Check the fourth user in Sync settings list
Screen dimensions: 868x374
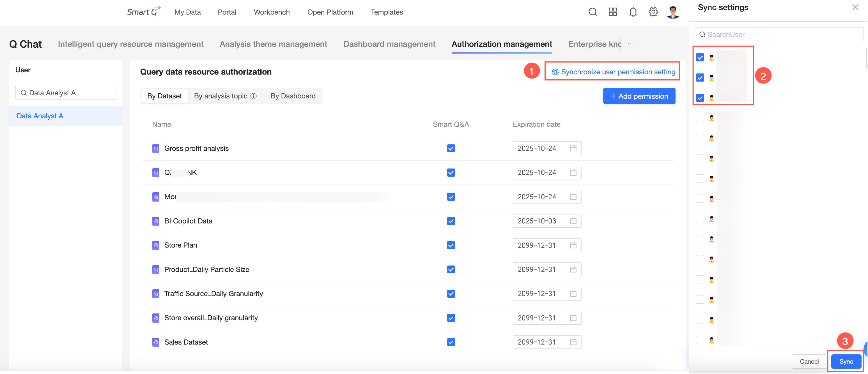[700, 118]
